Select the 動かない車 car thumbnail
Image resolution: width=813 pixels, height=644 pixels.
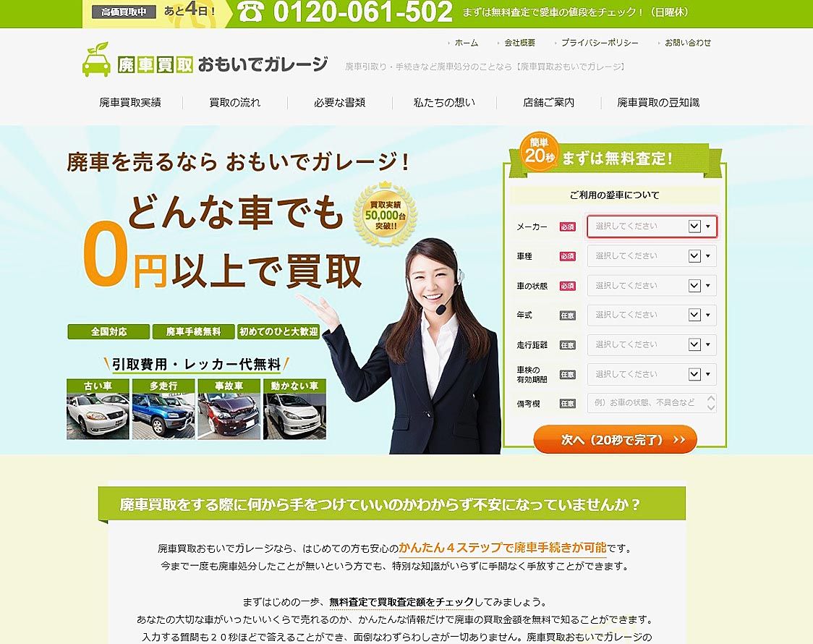(x=294, y=409)
